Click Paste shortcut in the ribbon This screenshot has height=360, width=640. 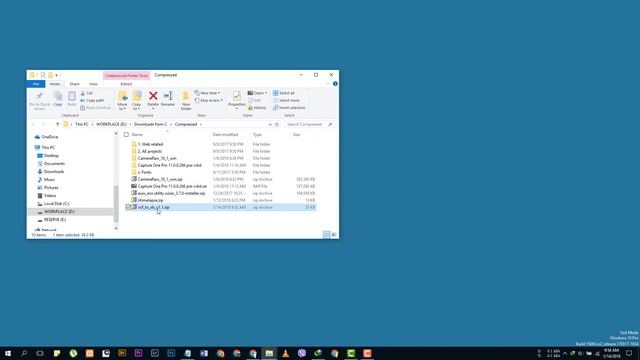[x=96, y=108]
